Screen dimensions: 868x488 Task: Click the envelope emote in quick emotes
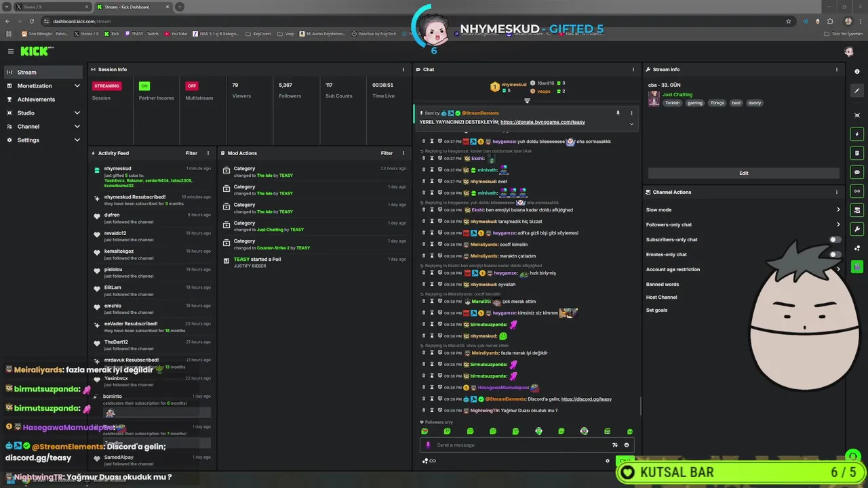[607, 431]
